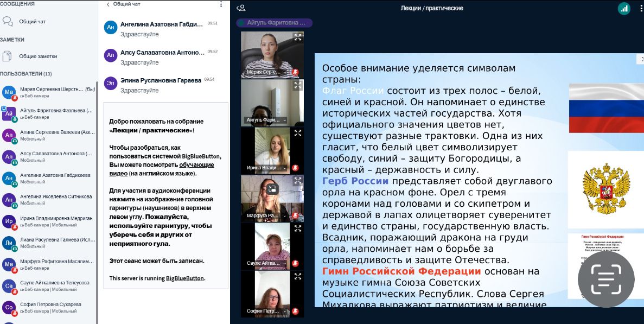Click the swap icon on Марфуга's webcam
The height and width of the screenshot is (324, 644).
click(x=272, y=189)
